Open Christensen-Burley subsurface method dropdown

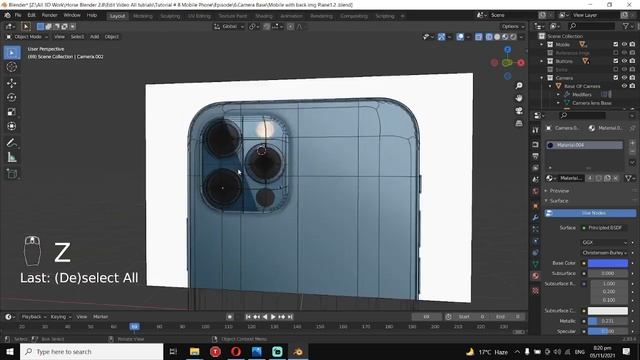click(604, 253)
